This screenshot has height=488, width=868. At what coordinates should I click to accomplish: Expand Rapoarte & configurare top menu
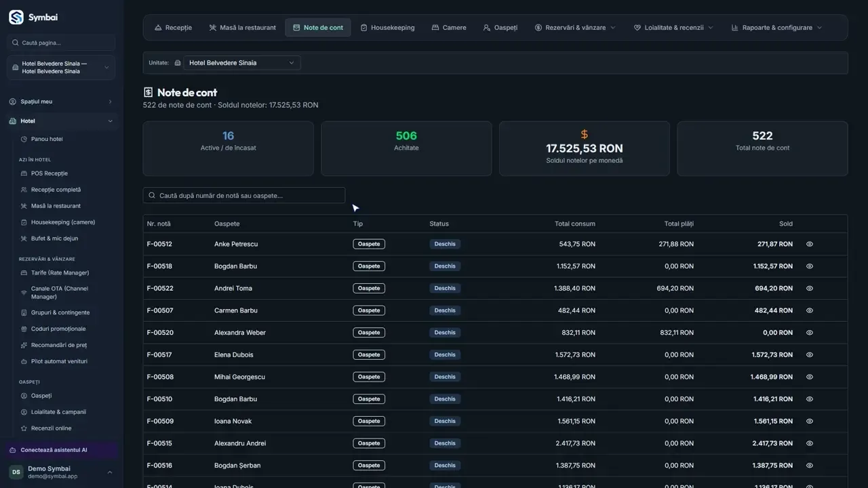[777, 28]
